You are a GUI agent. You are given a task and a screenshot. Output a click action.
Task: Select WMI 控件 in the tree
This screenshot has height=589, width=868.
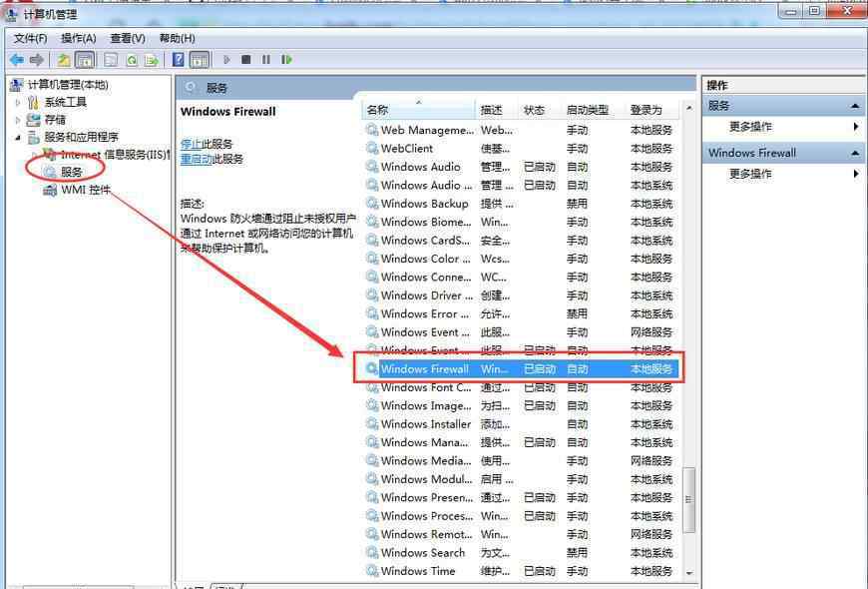click(x=86, y=190)
